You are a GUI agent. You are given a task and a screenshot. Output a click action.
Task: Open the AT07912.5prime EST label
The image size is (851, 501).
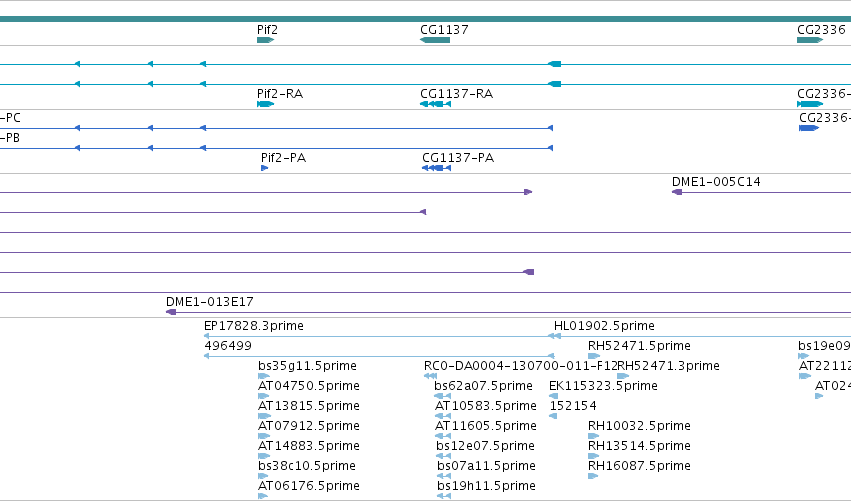309,426
